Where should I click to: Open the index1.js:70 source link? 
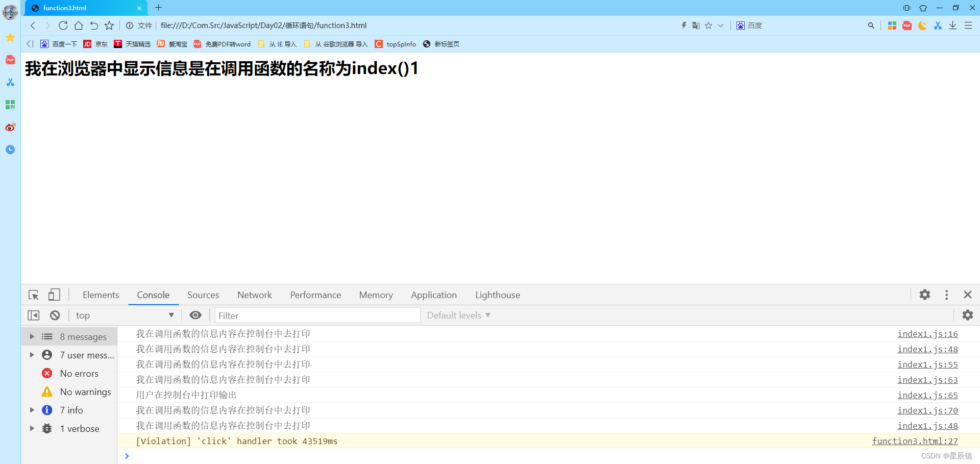pos(927,410)
